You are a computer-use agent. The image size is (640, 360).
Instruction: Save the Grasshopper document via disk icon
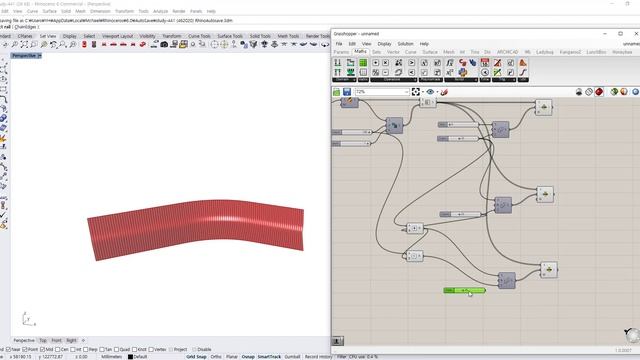pos(347,92)
